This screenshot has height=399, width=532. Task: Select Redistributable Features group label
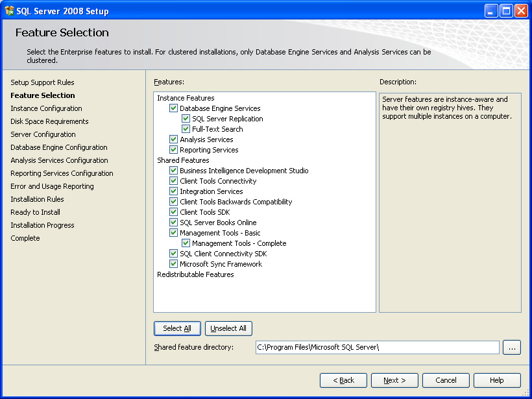tap(195, 274)
